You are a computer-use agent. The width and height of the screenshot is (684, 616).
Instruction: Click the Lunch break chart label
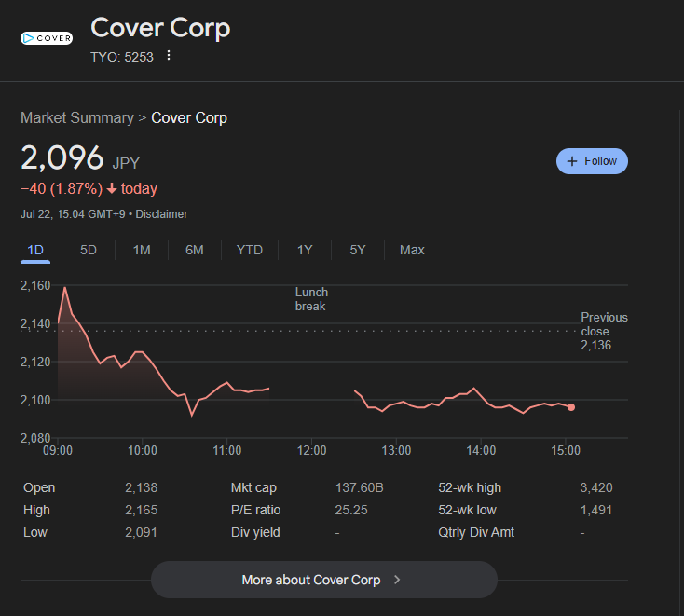point(311,299)
